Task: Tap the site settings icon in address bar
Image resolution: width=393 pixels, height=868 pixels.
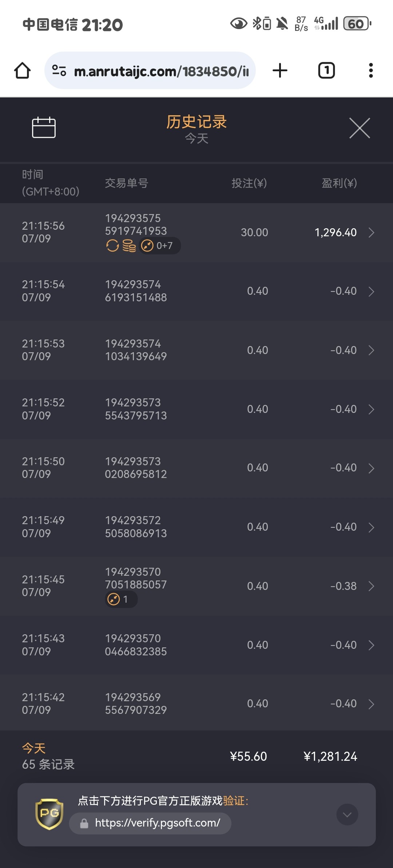Action: tap(59, 71)
